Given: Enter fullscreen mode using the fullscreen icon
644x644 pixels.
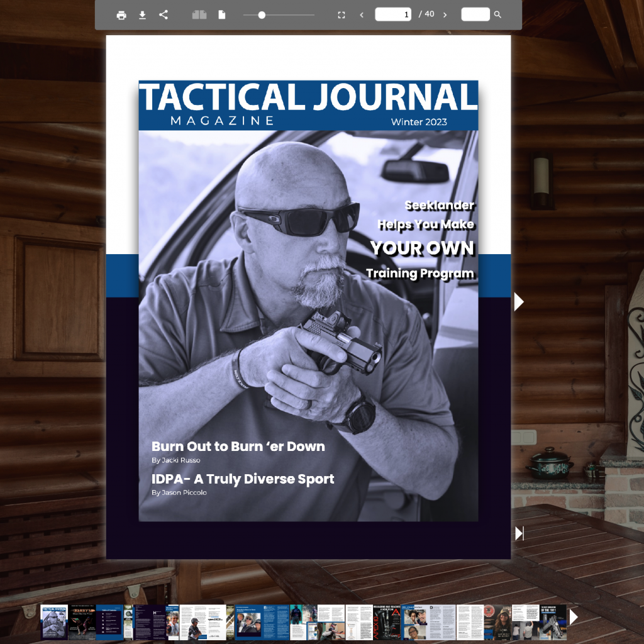Looking at the screenshot, I should (x=341, y=14).
